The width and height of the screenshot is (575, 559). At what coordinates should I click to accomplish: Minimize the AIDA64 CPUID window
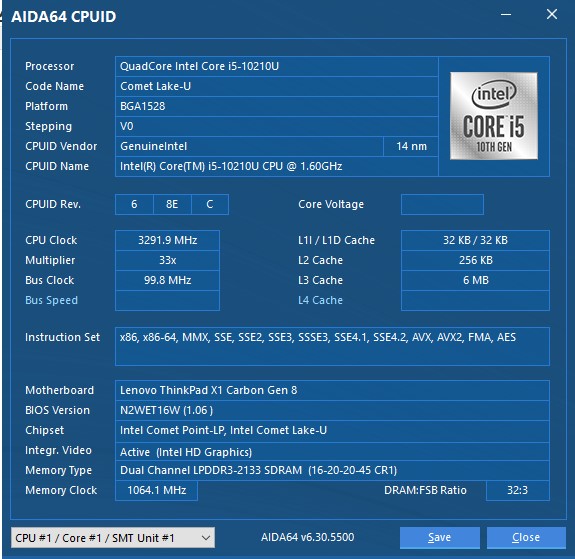[x=506, y=15]
